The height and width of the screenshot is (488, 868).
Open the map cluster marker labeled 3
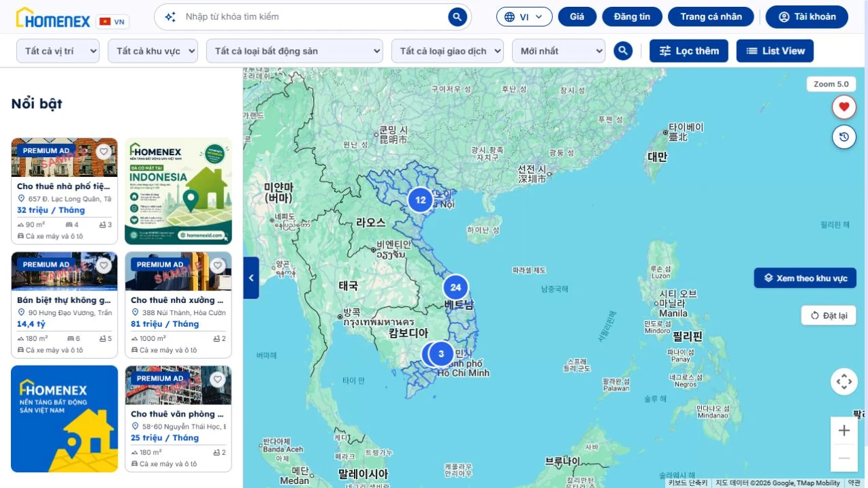coord(441,354)
